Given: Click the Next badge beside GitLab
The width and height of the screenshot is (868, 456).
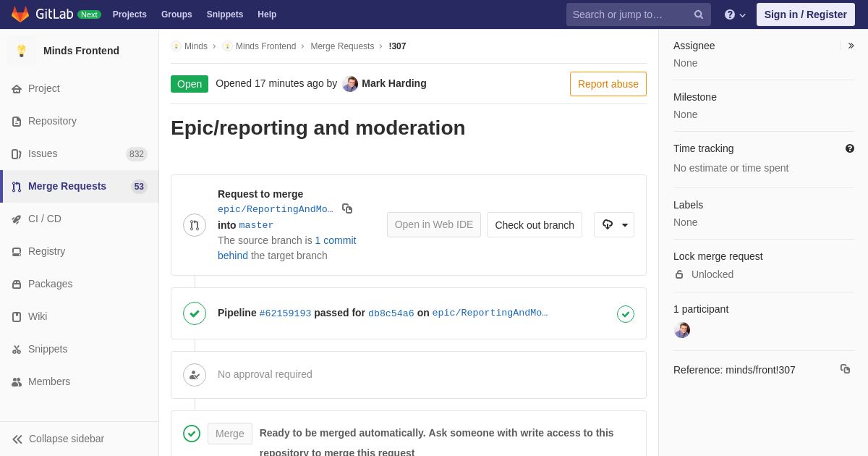Looking at the screenshot, I should point(89,14).
